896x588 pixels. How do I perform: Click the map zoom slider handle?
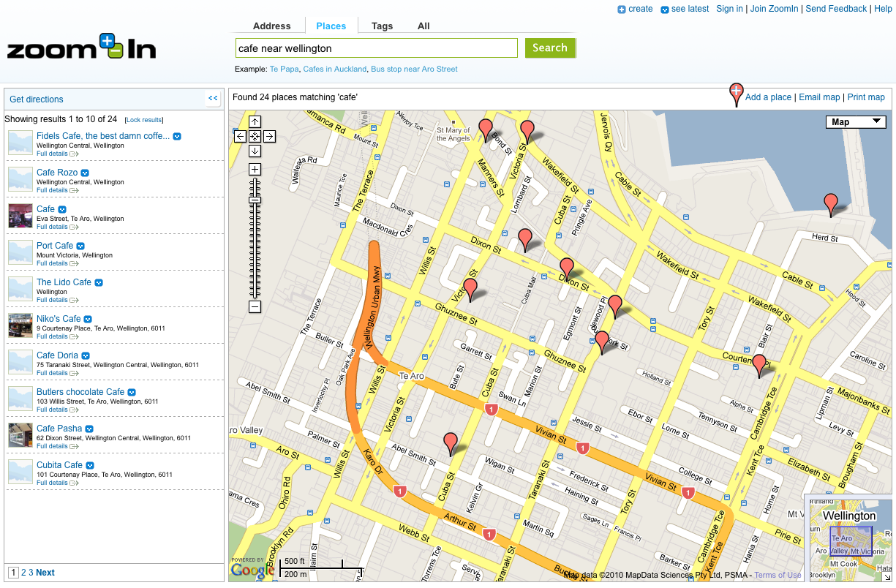tap(255, 200)
